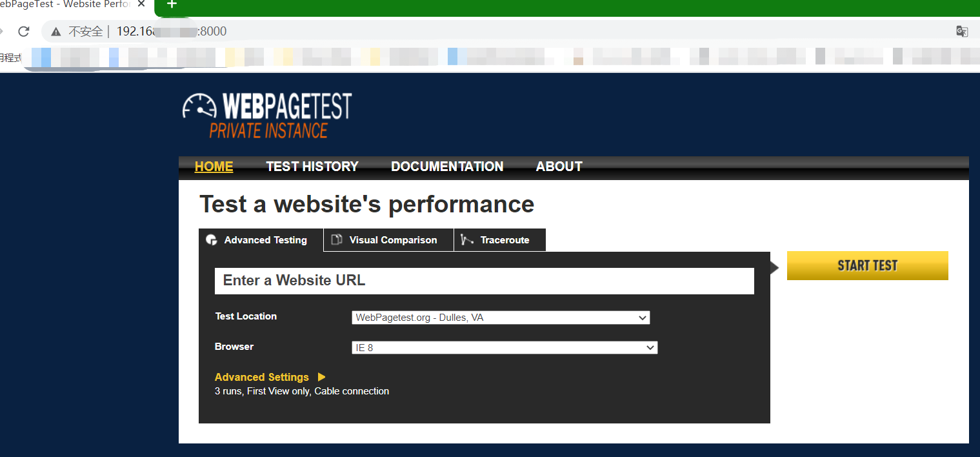Image resolution: width=980 pixels, height=457 pixels.
Task: Open a new browser tab with plus icon
Action: (x=172, y=5)
